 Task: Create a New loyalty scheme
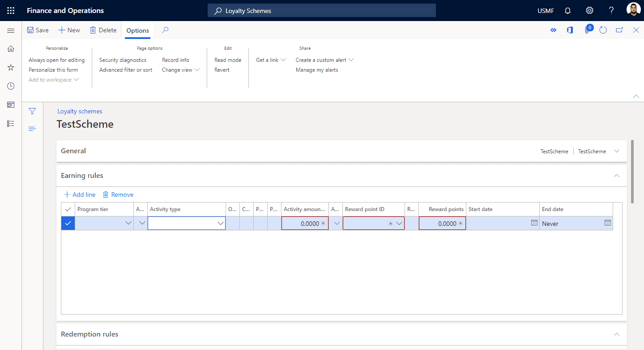click(x=69, y=30)
